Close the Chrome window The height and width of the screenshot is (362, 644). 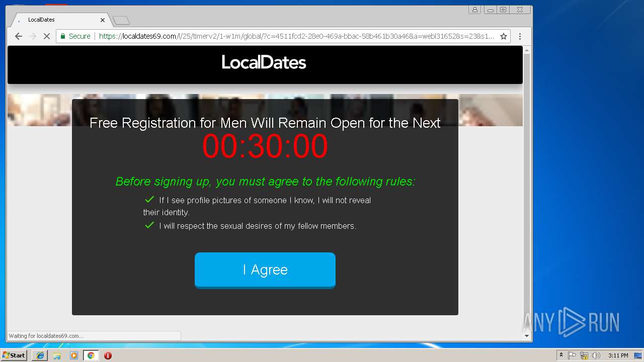520,10
